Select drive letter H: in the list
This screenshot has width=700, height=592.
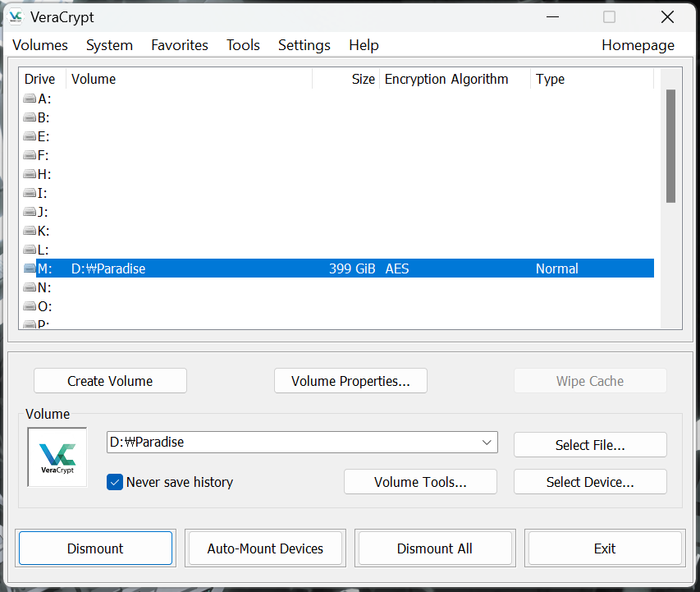tap(44, 174)
